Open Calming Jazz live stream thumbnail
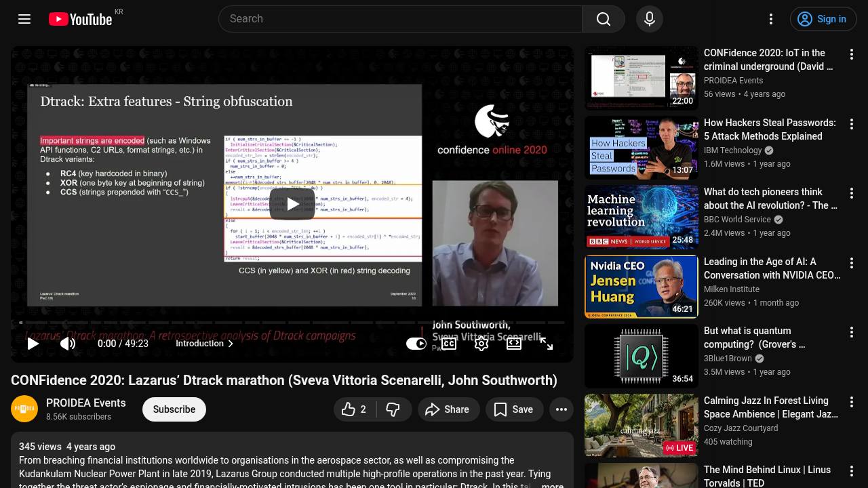 coord(642,426)
